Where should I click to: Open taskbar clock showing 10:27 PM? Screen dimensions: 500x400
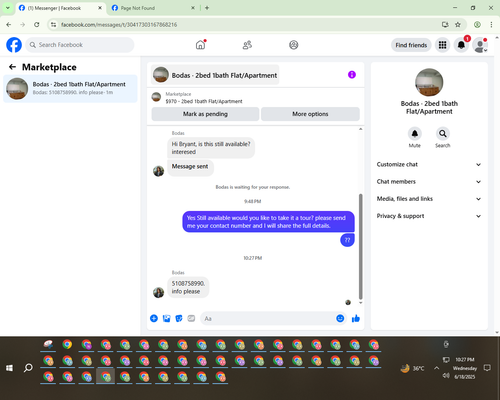(x=465, y=368)
